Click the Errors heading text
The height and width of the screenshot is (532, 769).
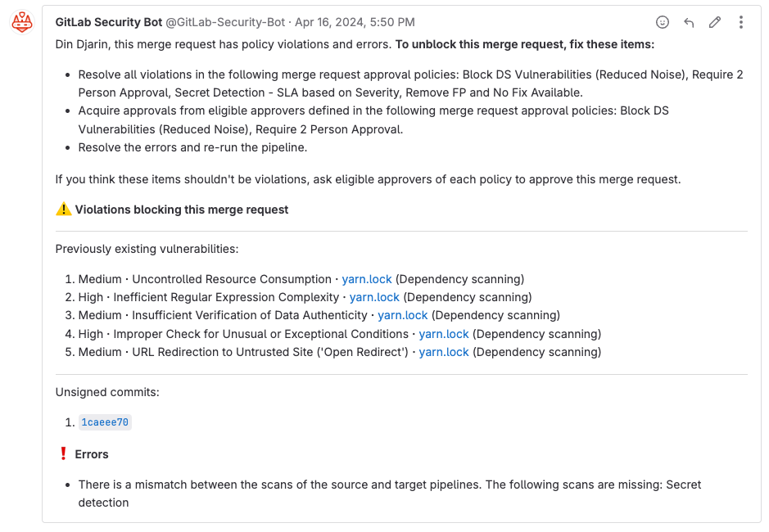[92, 454]
